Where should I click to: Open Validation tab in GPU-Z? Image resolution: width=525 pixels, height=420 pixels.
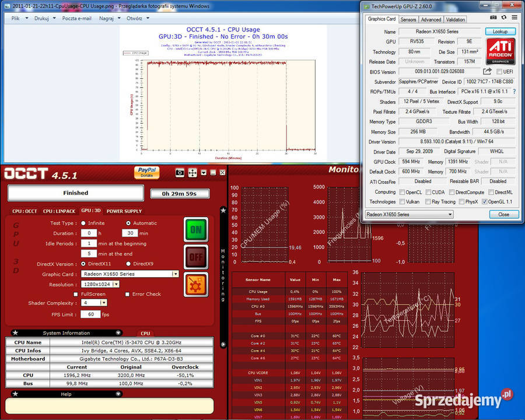(456, 20)
